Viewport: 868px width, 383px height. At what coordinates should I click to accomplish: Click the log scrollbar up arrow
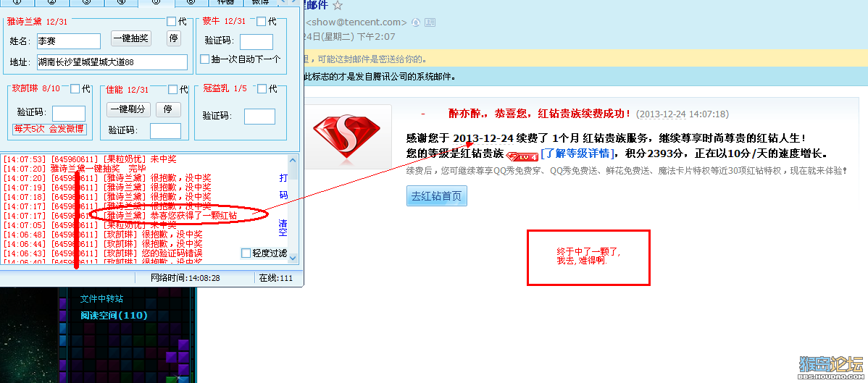[x=293, y=161]
